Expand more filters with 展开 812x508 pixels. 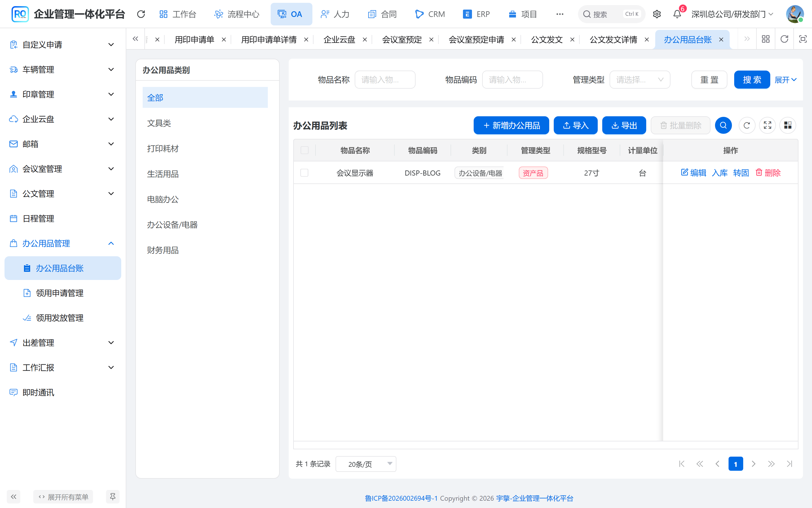pyautogui.click(x=785, y=80)
